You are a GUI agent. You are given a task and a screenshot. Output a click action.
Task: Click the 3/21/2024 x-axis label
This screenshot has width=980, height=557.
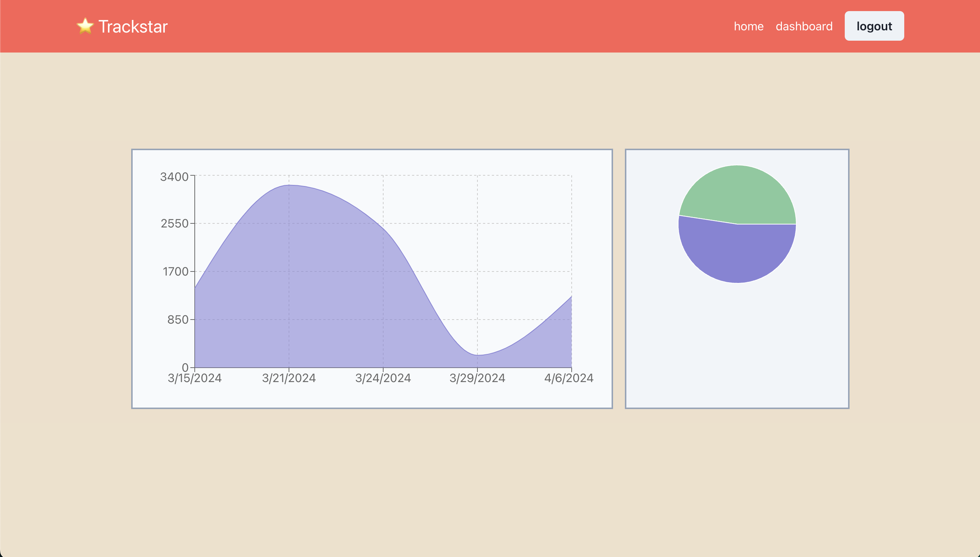(x=289, y=378)
